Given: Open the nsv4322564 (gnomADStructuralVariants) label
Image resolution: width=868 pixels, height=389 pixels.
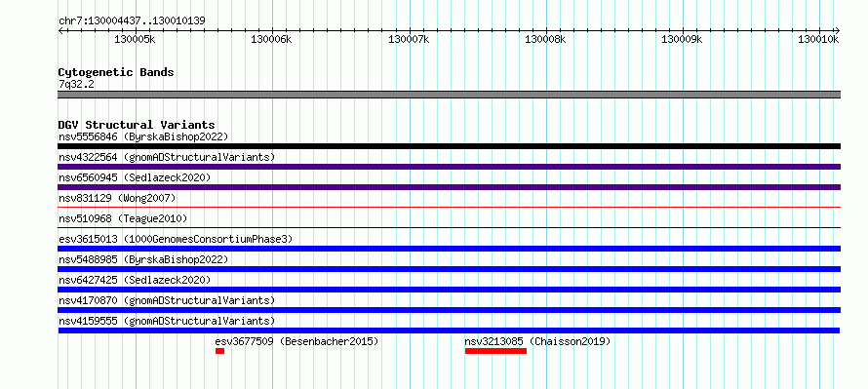Looking at the screenshot, I should click(167, 157).
